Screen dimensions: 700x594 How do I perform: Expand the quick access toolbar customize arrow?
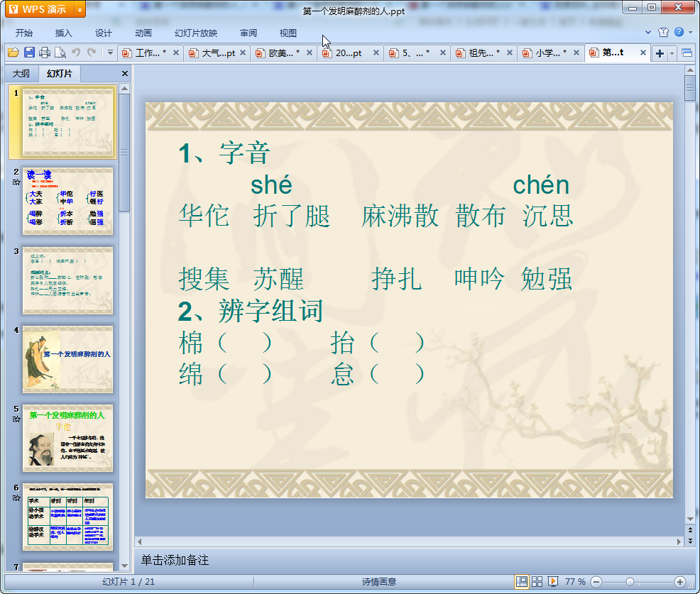click(110, 53)
